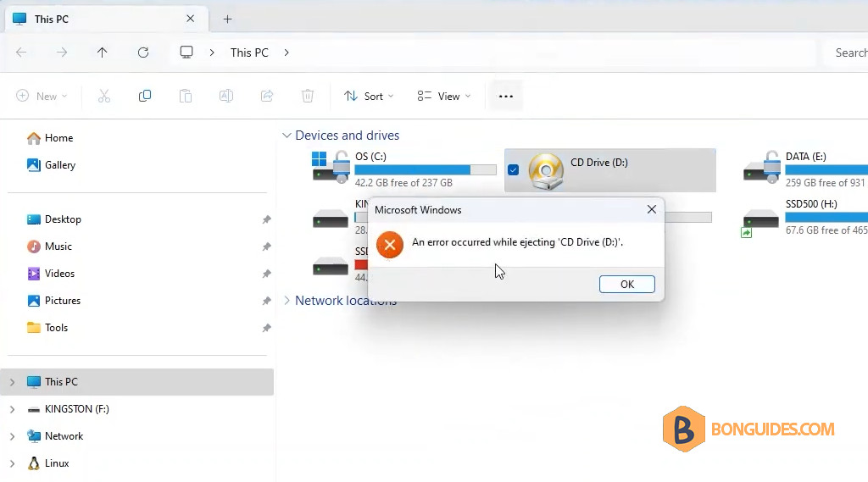Click the SSD500 (H:) drive label
The image size is (868, 482).
(x=811, y=204)
